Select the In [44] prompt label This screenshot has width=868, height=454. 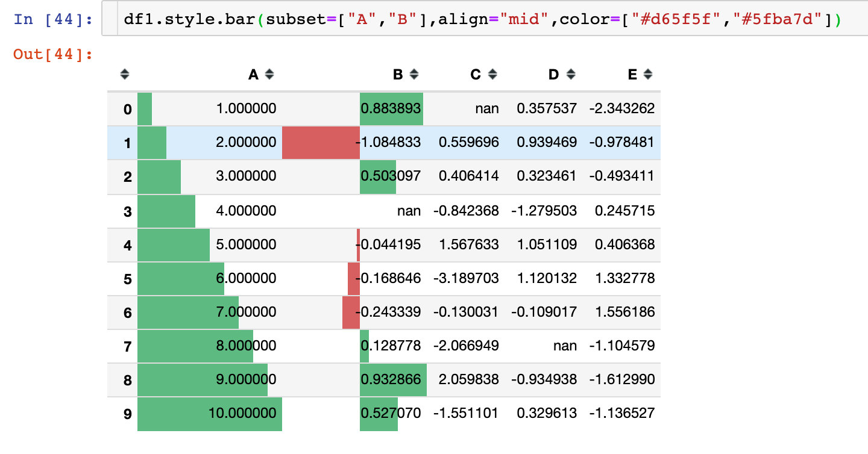53,20
